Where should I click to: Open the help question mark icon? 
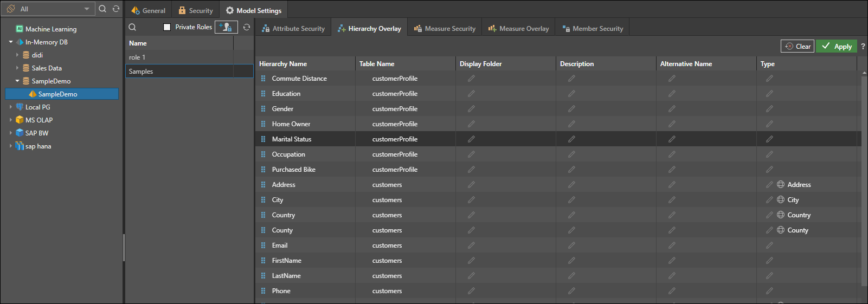pyautogui.click(x=863, y=47)
